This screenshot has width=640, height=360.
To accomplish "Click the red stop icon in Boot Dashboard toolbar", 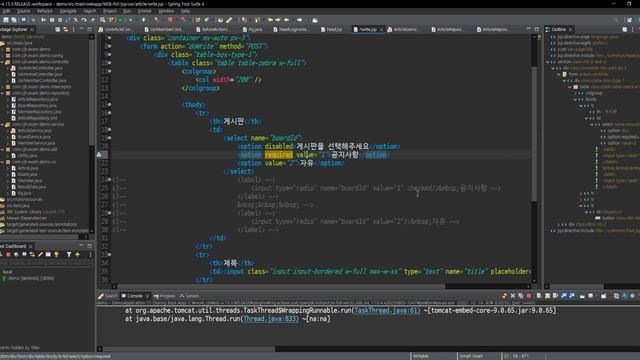I will pyautogui.click(x=8, y=255).
